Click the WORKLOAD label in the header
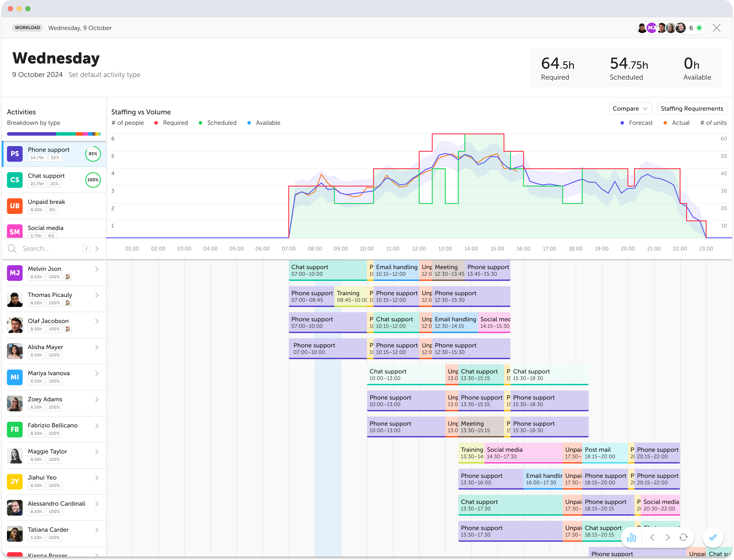The height and width of the screenshot is (560, 734). (x=28, y=28)
